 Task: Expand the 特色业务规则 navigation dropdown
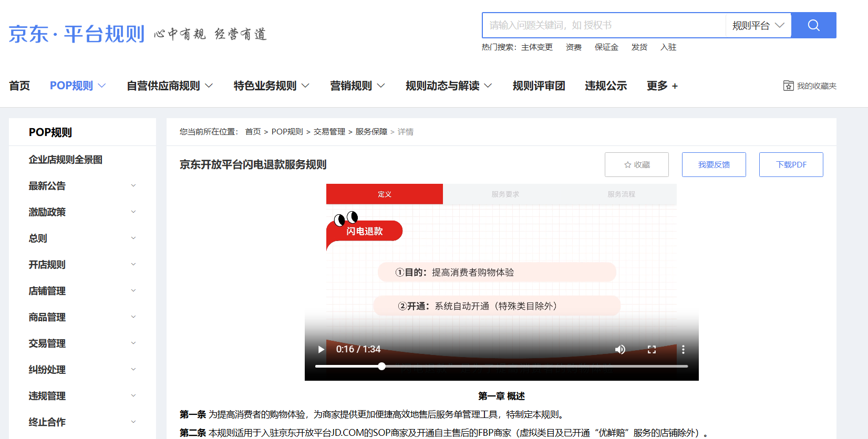click(x=272, y=86)
